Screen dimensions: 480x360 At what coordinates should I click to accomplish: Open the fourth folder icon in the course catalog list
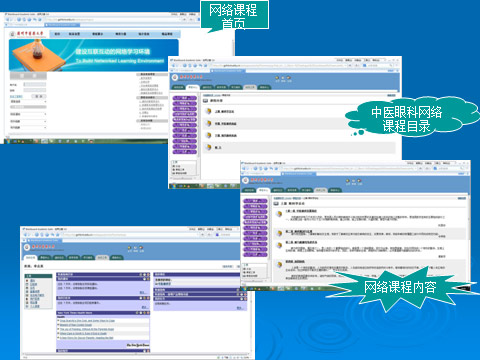208,147
